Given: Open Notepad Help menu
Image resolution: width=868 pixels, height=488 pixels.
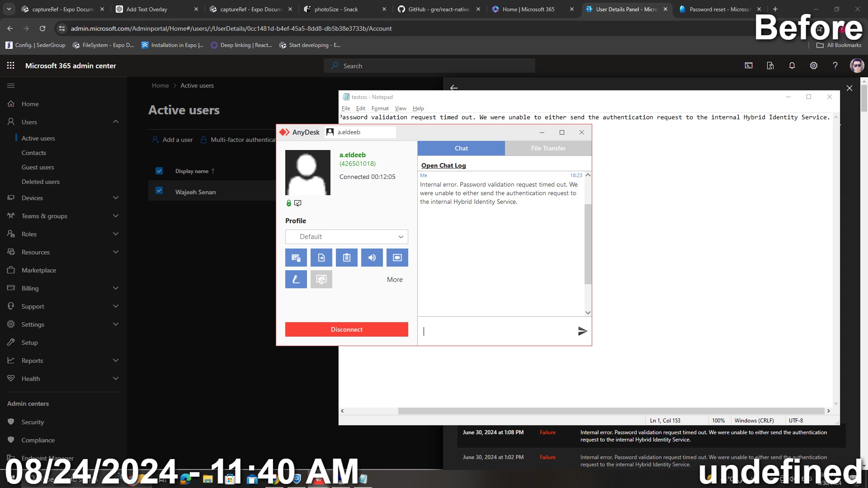Looking at the screenshot, I should click(x=418, y=108).
